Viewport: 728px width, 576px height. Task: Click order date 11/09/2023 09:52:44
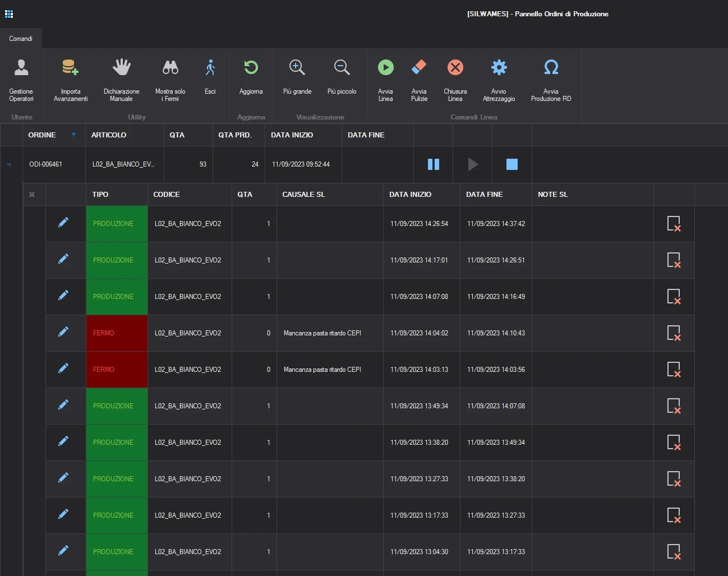point(303,164)
